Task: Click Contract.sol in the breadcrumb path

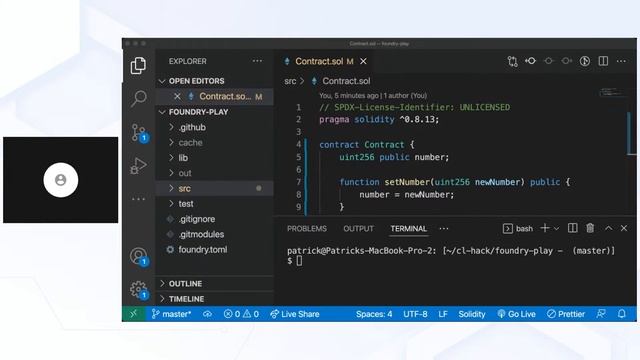Action: (x=346, y=81)
